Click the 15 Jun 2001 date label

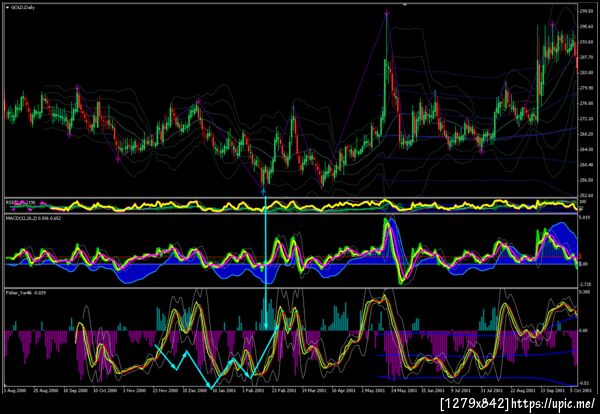point(435,390)
